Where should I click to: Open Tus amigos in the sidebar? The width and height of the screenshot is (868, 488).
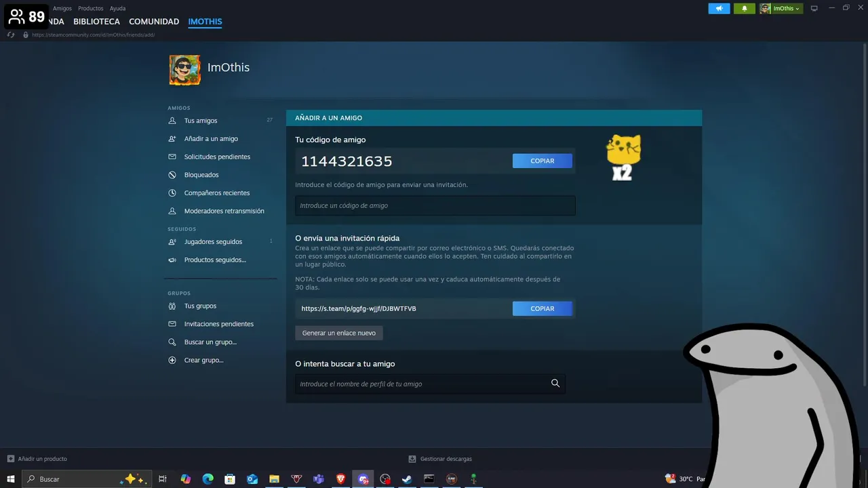click(201, 121)
